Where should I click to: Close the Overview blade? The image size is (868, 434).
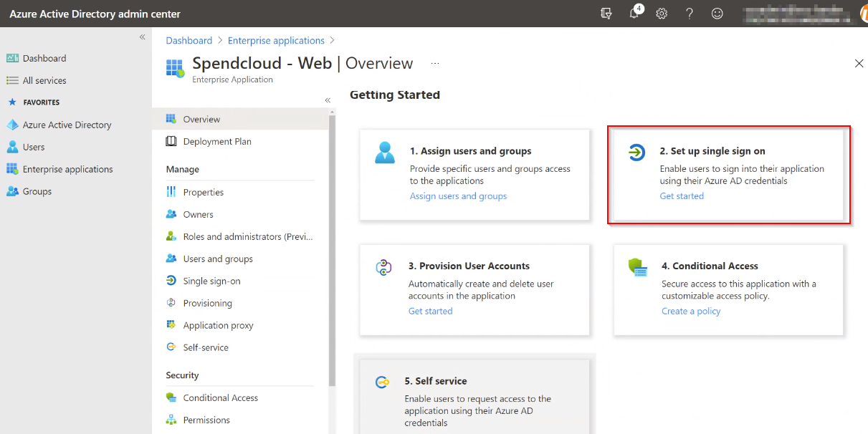[x=859, y=64]
